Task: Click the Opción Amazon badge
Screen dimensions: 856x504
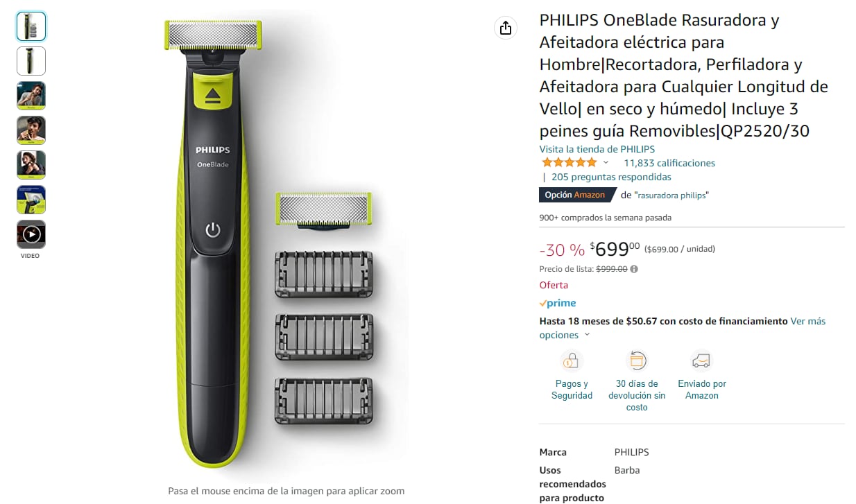Action: coord(574,195)
